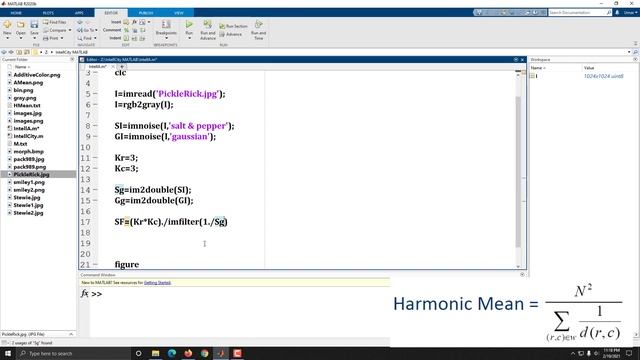Click the IntelliA.m editor file tab
The height and width of the screenshot is (360, 640).
point(98,67)
